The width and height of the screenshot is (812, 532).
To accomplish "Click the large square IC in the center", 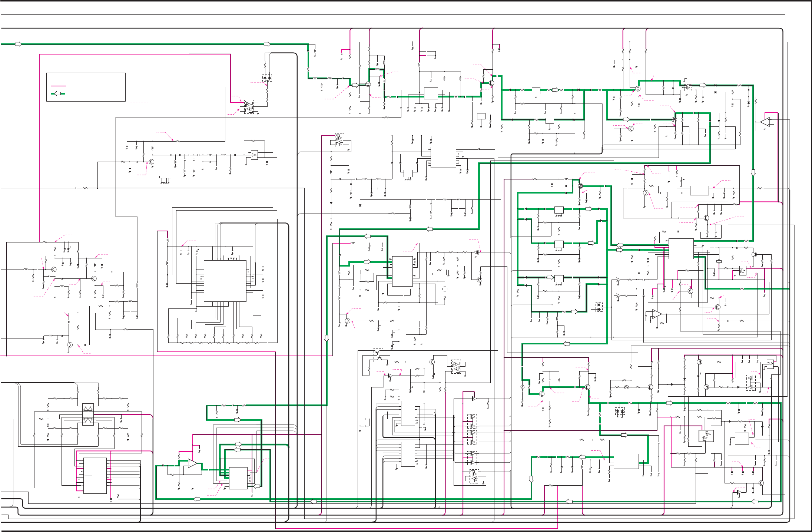I will click(x=225, y=281).
